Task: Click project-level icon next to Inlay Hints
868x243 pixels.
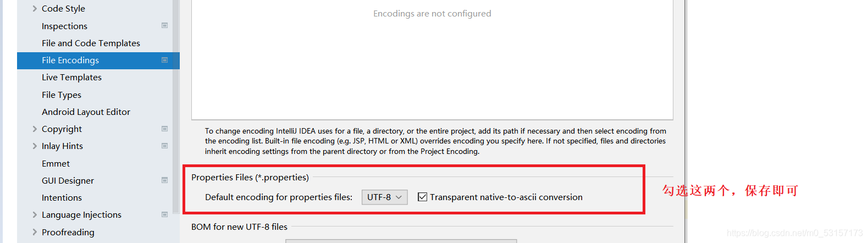Action: (164, 146)
